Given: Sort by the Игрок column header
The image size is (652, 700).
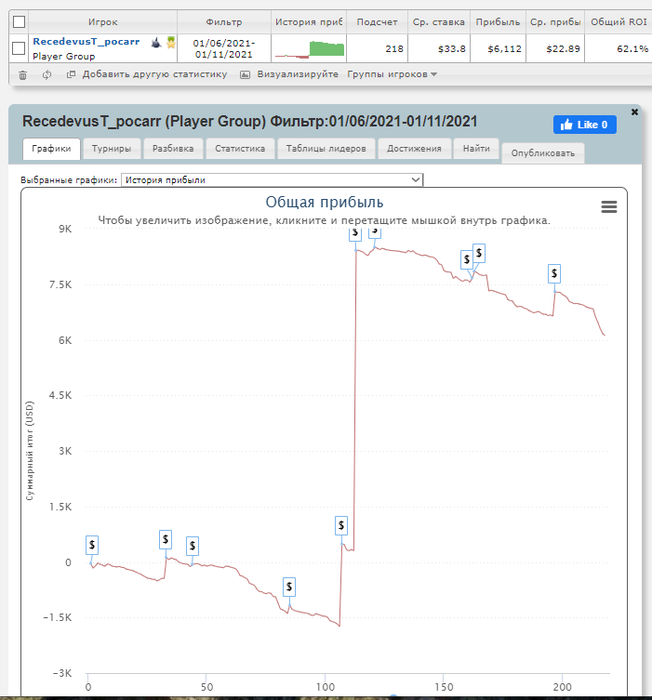Looking at the screenshot, I should point(103,22).
